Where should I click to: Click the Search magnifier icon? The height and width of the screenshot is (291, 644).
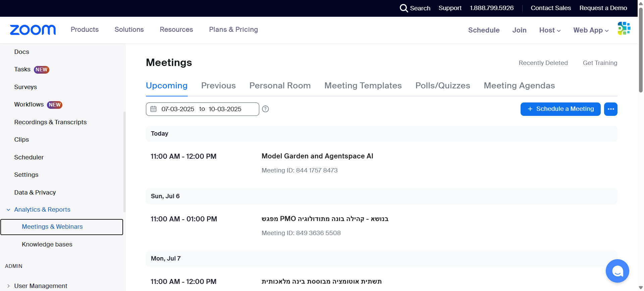(404, 8)
